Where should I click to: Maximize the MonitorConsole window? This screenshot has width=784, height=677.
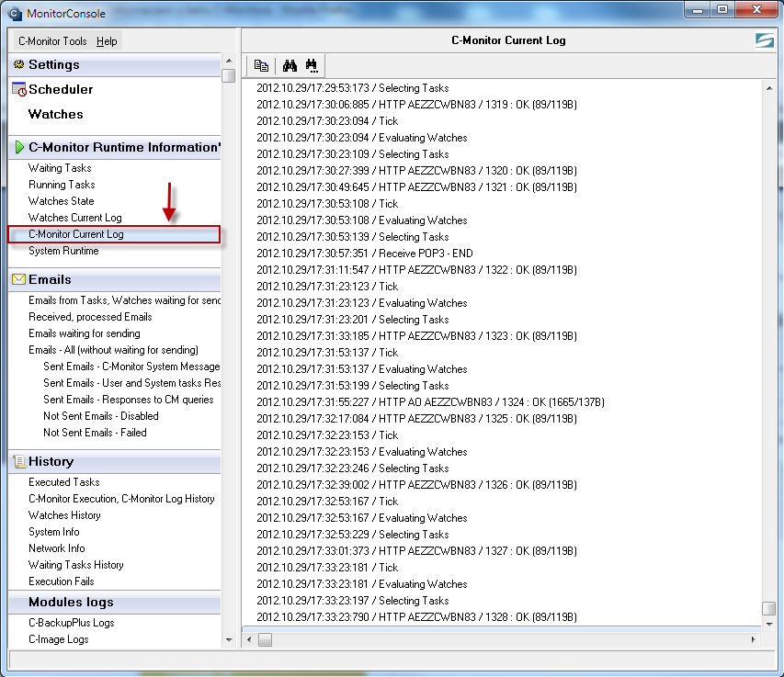(x=722, y=9)
